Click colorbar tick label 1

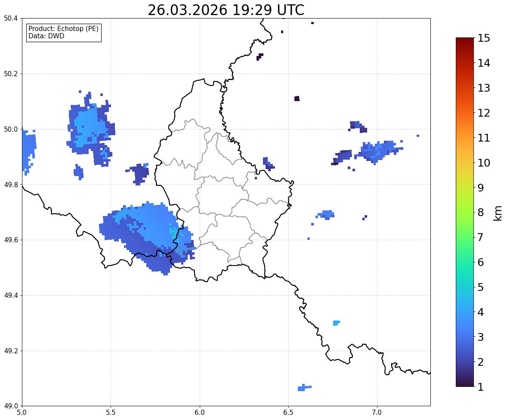[x=480, y=387]
